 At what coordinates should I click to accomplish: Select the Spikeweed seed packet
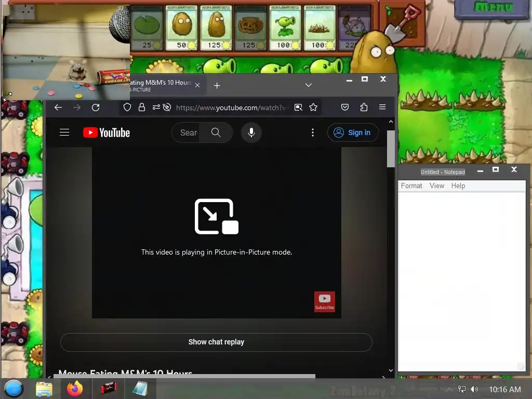point(320,28)
